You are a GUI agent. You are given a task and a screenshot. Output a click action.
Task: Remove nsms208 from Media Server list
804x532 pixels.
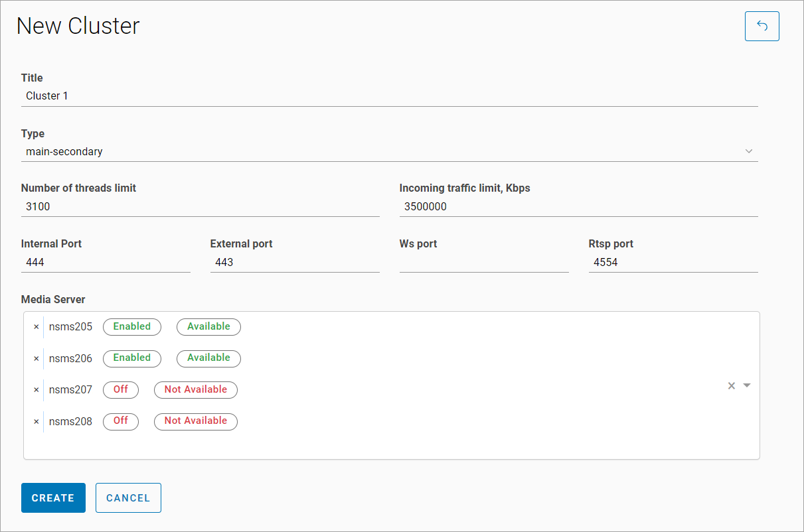[37, 421]
